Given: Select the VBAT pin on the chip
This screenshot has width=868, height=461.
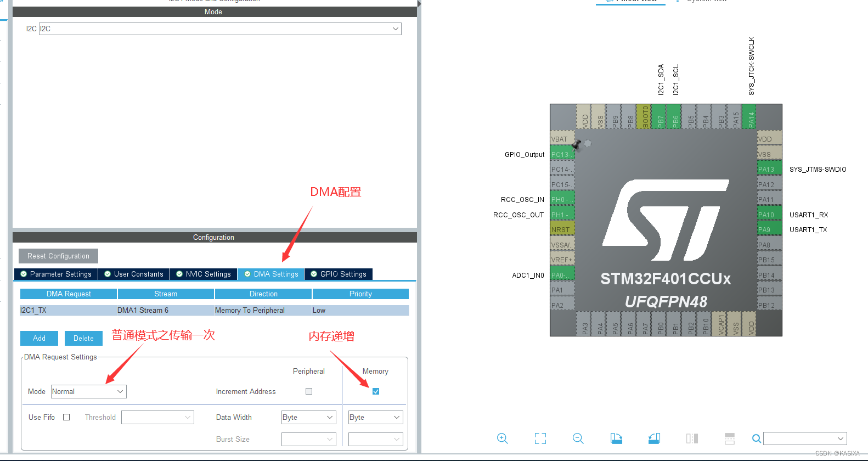Looking at the screenshot, I should coord(562,139).
